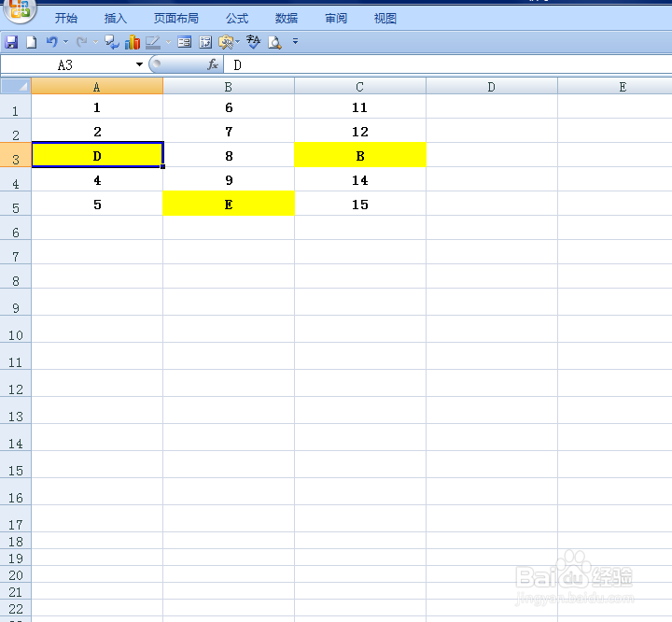Select row 10 header
Viewport: 672px width, 622px height.
click(16, 330)
